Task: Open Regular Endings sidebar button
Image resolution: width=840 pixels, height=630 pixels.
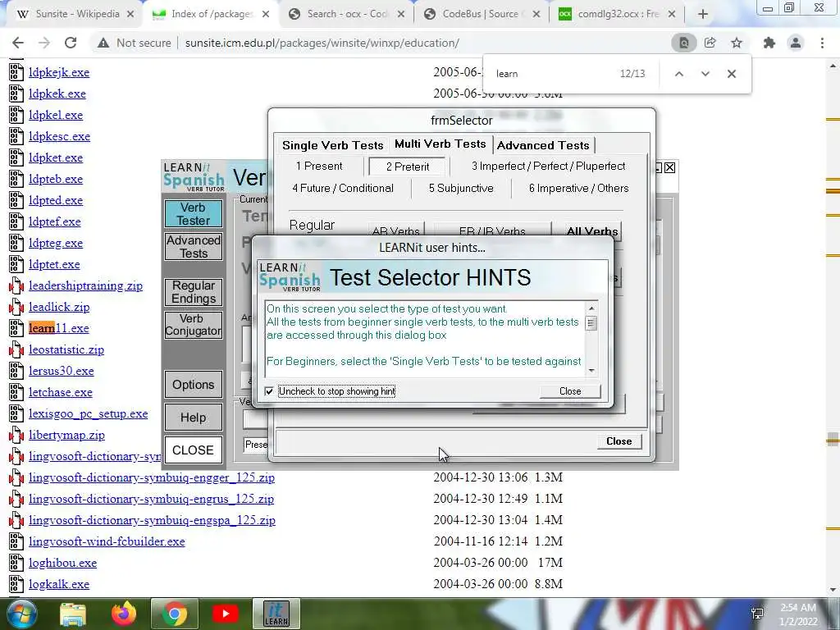Action: coord(194,293)
